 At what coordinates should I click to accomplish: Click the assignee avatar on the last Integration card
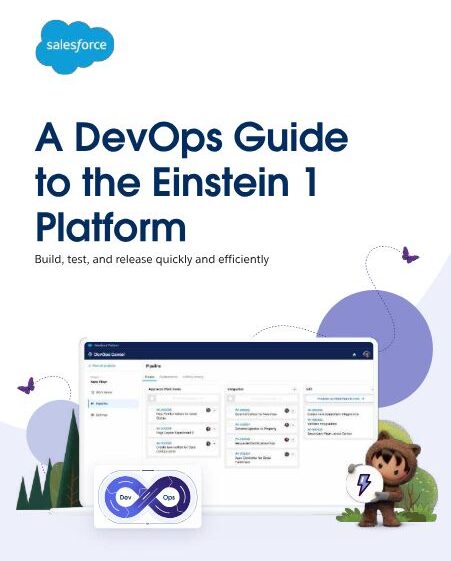[x=286, y=454]
